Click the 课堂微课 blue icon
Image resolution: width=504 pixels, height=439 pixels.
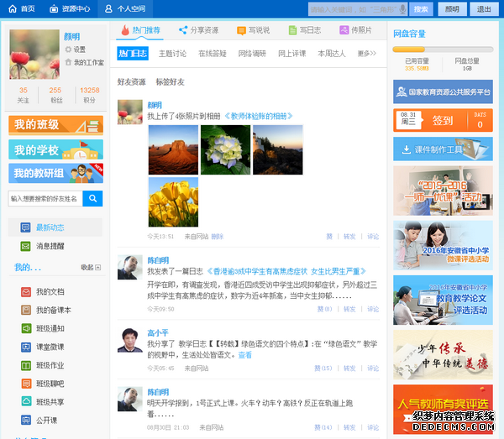26,347
